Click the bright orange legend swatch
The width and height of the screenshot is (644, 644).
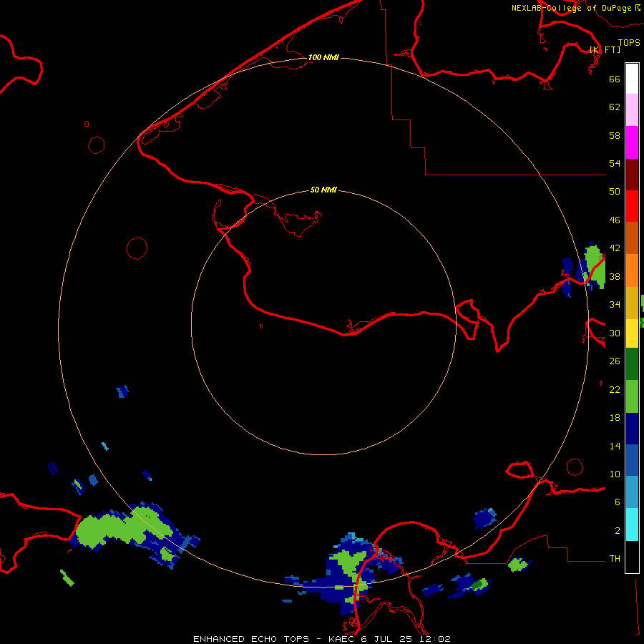point(632,270)
